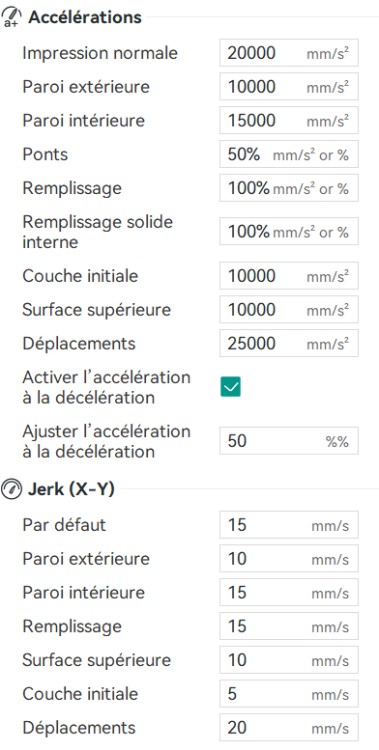The image size is (379, 750).
Task: Edit Remplissage solide interne acceleration field
Action: [289, 232]
